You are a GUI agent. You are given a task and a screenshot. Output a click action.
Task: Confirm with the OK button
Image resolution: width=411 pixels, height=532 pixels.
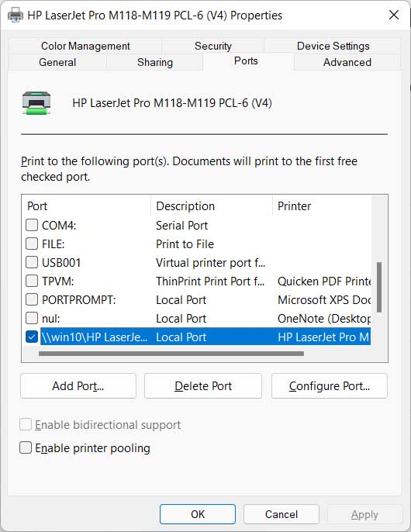(198, 514)
